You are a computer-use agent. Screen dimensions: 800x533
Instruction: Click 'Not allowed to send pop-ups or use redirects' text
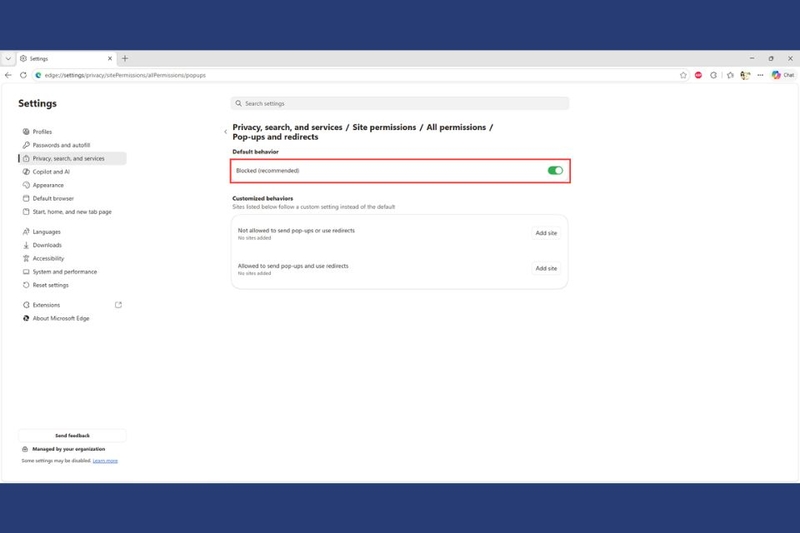pyautogui.click(x=296, y=231)
